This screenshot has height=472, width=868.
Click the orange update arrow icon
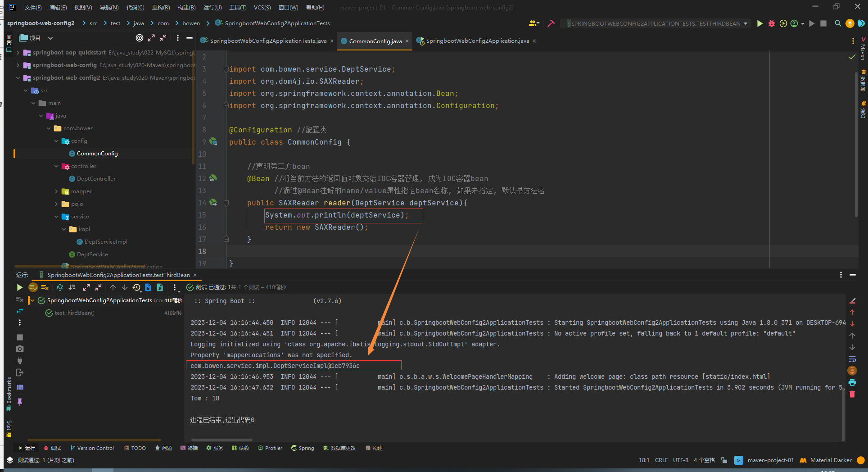[850, 23]
